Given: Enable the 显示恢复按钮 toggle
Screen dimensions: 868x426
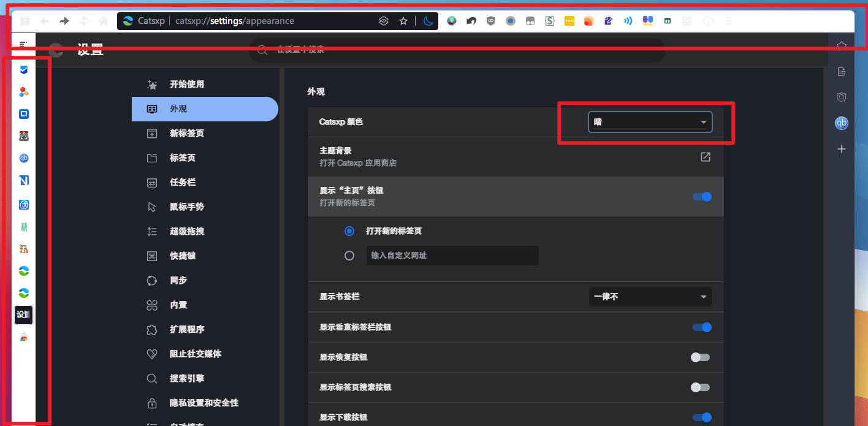Looking at the screenshot, I should click(x=700, y=357).
